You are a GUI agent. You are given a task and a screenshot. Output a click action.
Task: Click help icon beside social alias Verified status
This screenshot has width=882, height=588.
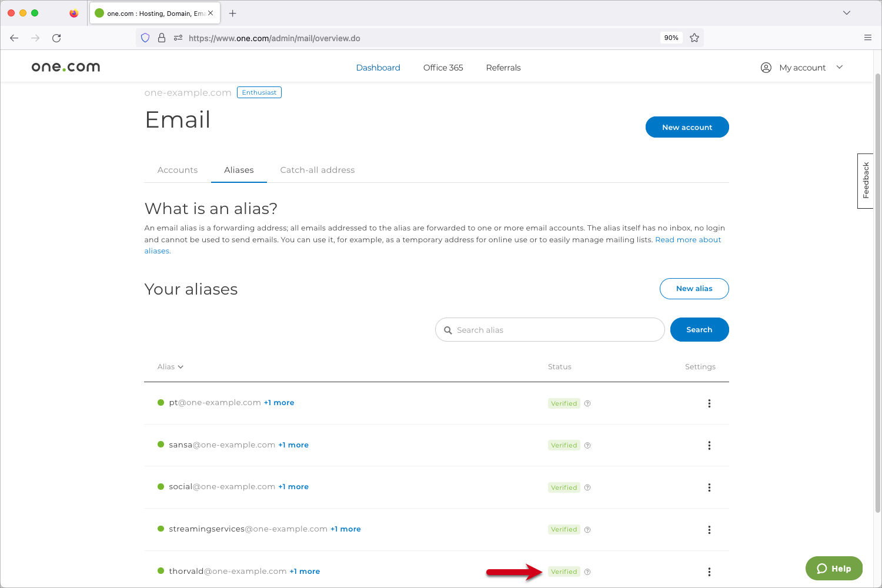[587, 487]
